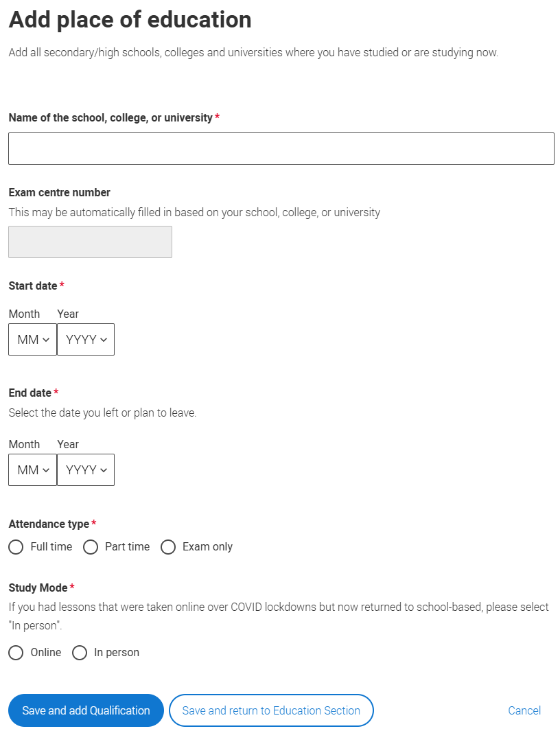Click the 'Attendance type' label
This screenshot has width=560, height=755.
click(x=49, y=524)
